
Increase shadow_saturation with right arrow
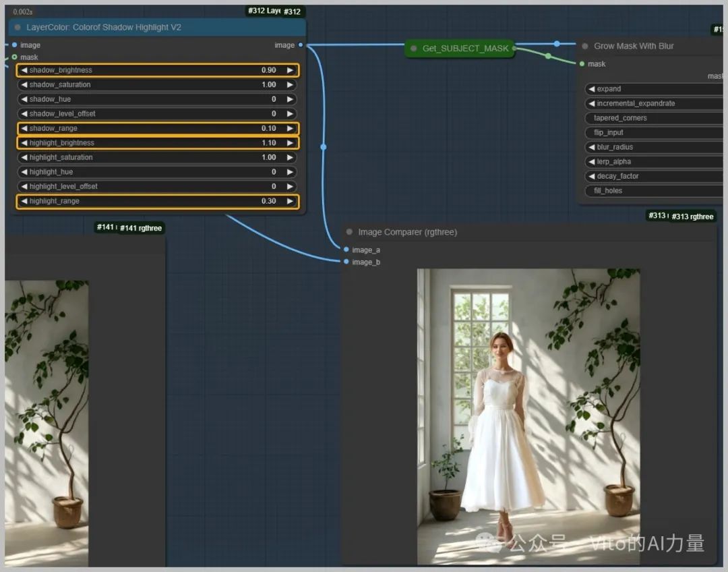(x=290, y=84)
